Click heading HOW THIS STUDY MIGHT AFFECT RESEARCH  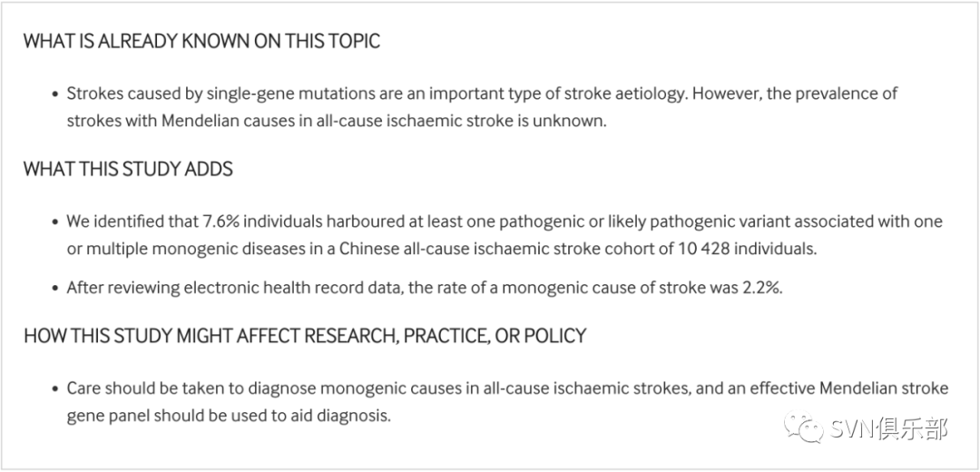305,336
